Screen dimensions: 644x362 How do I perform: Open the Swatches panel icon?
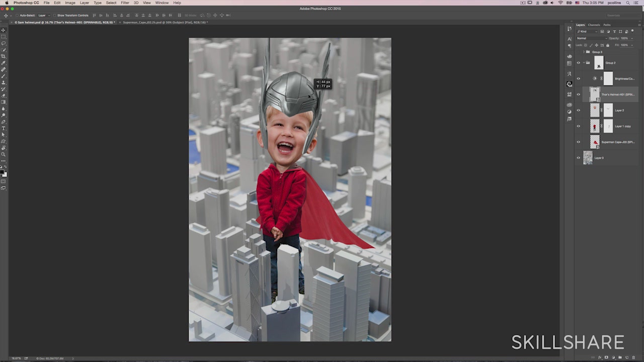569,63
